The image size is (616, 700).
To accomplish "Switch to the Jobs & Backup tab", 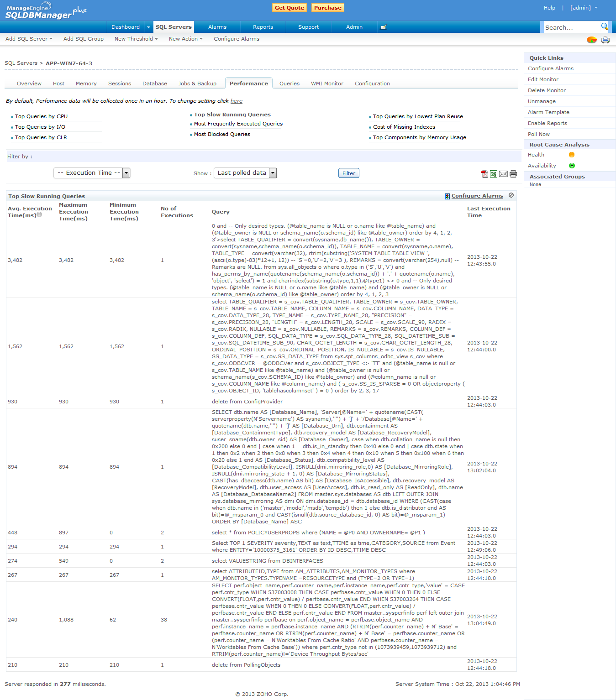I will 197,84.
